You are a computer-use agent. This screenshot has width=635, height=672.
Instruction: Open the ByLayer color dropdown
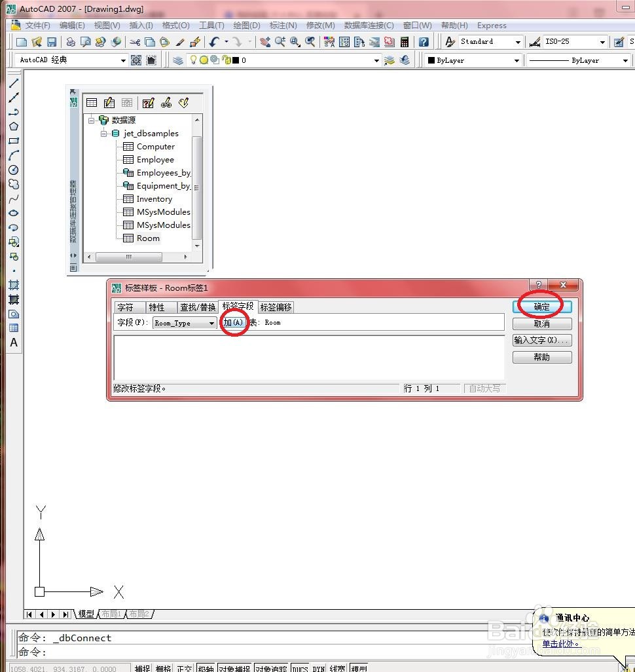coord(517,60)
